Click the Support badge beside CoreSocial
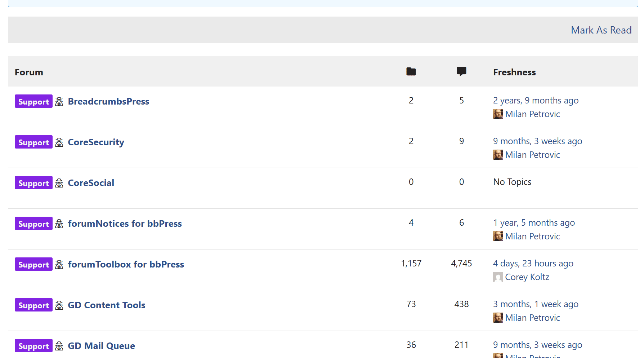The width and height of the screenshot is (644, 358). pos(33,183)
